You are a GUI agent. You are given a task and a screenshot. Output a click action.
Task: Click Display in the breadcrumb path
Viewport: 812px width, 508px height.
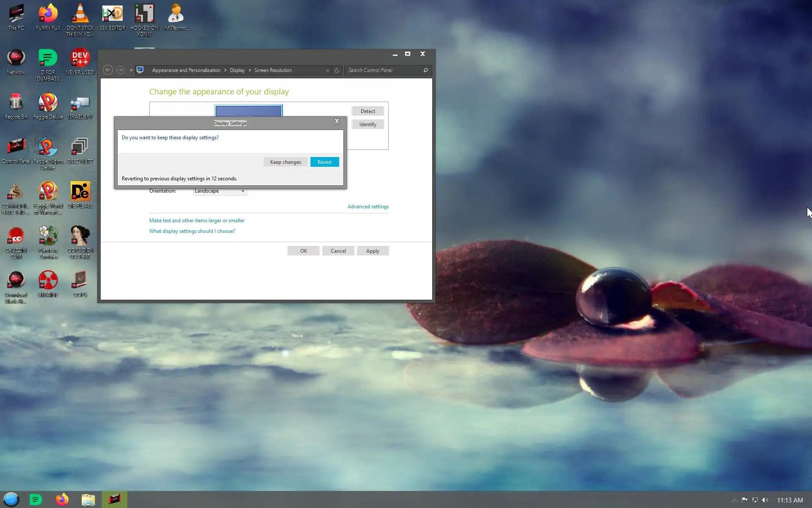point(237,70)
